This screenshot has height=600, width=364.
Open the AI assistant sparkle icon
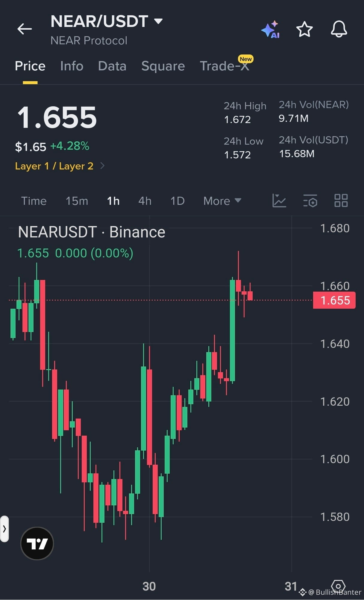pyautogui.click(x=270, y=29)
